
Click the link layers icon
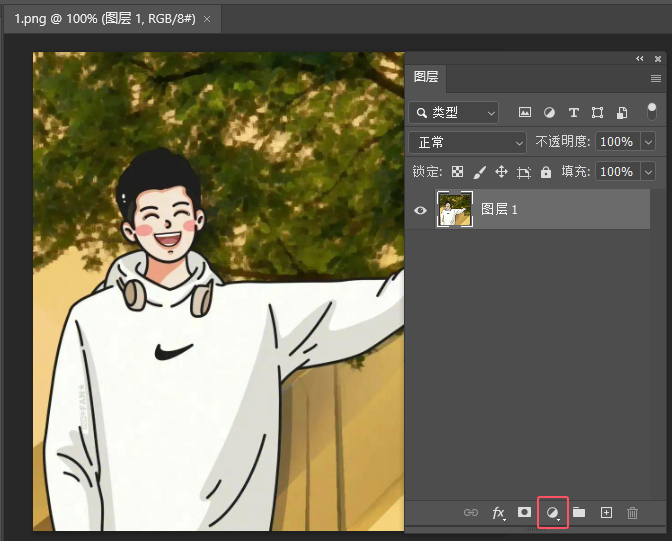click(x=471, y=512)
